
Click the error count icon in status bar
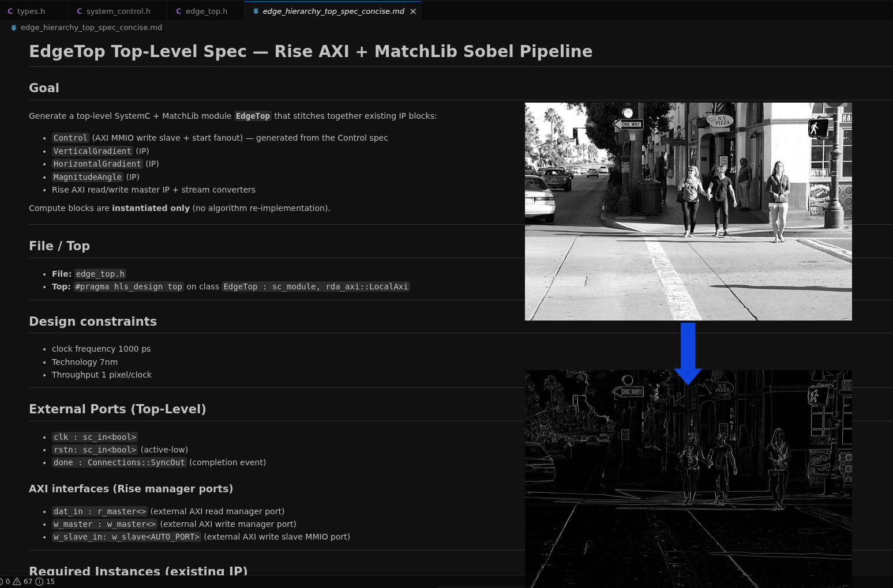(x=2, y=581)
